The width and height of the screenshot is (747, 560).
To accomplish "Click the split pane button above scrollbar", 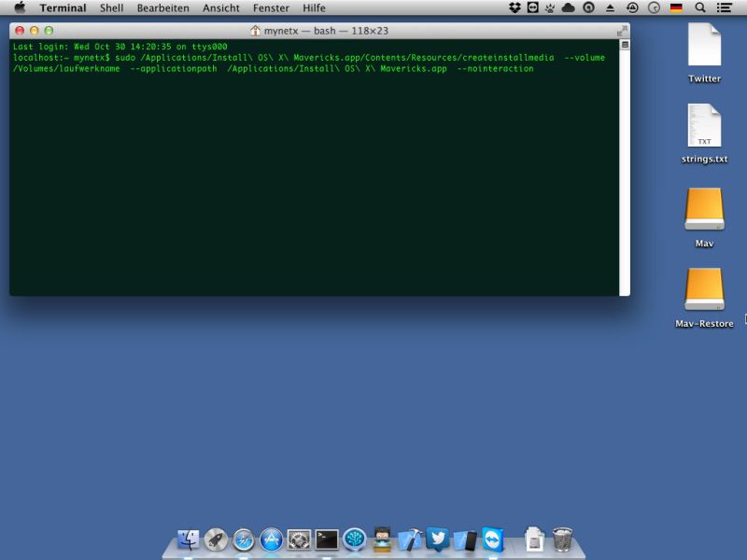I will [625, 45].
